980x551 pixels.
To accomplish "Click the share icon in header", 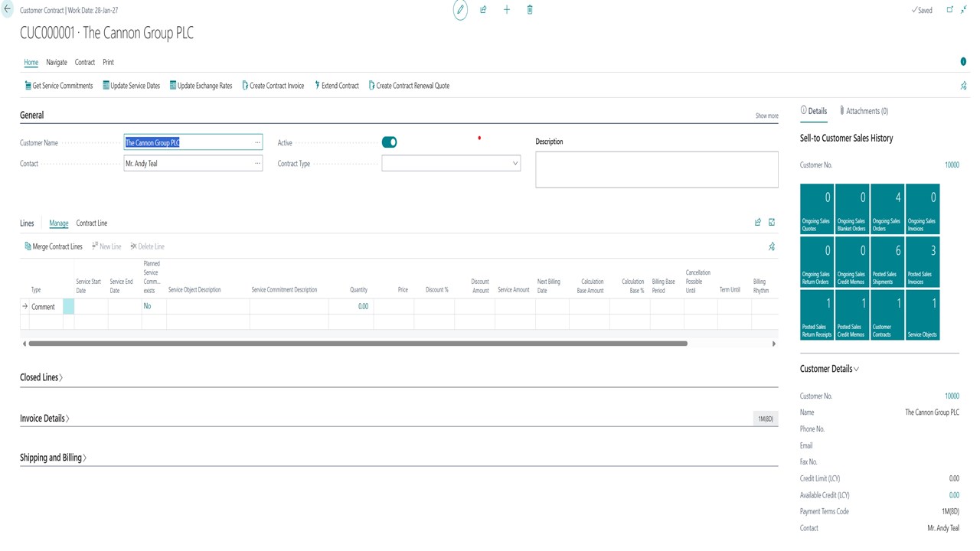I will click(x=483, y=10).
